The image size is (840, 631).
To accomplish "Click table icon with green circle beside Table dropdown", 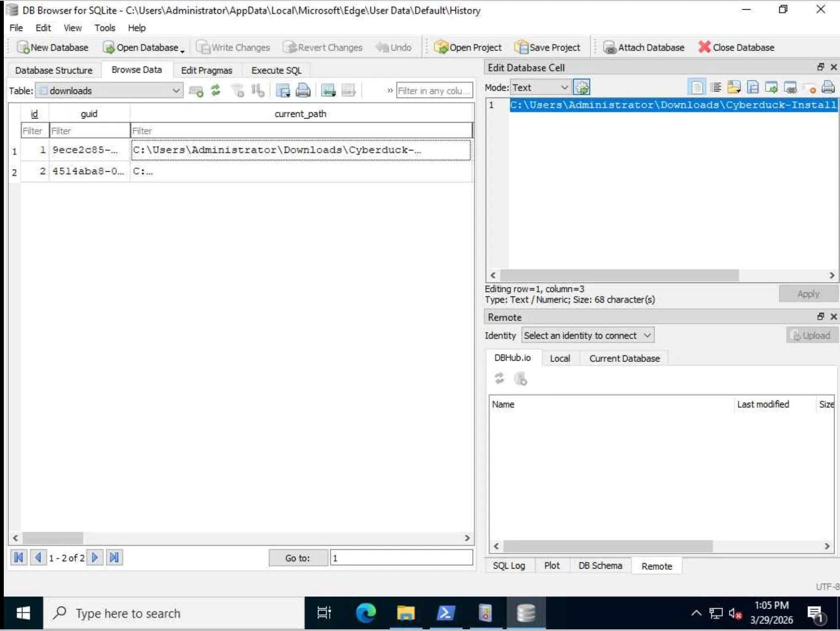I will [x=196, y=90].
